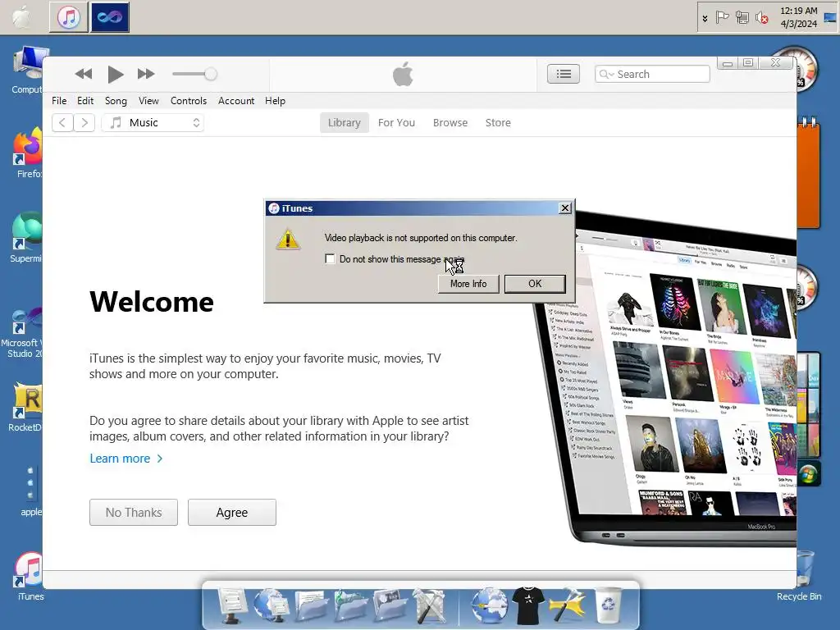The height and width of the screenshot is (630, 840).
Task: Click the wrench and hammer tools dock icon
Action: [x=429, y=606]
